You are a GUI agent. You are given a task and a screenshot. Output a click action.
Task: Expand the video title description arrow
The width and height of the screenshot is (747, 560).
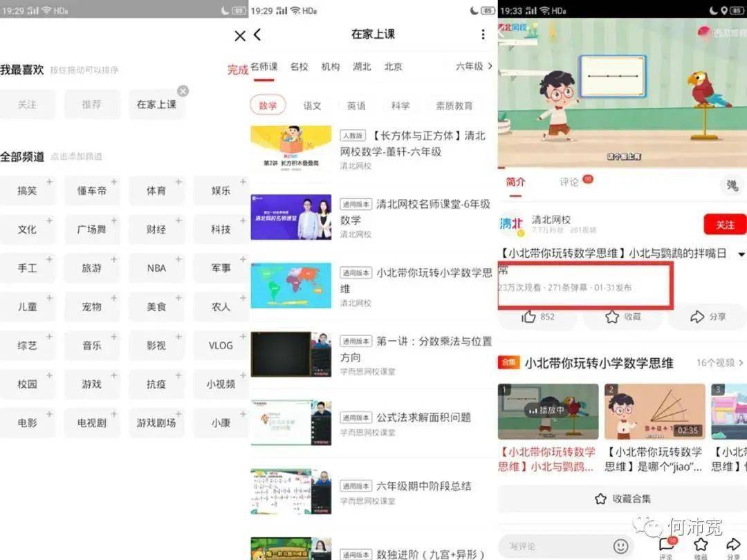click(x=741, y=254)
